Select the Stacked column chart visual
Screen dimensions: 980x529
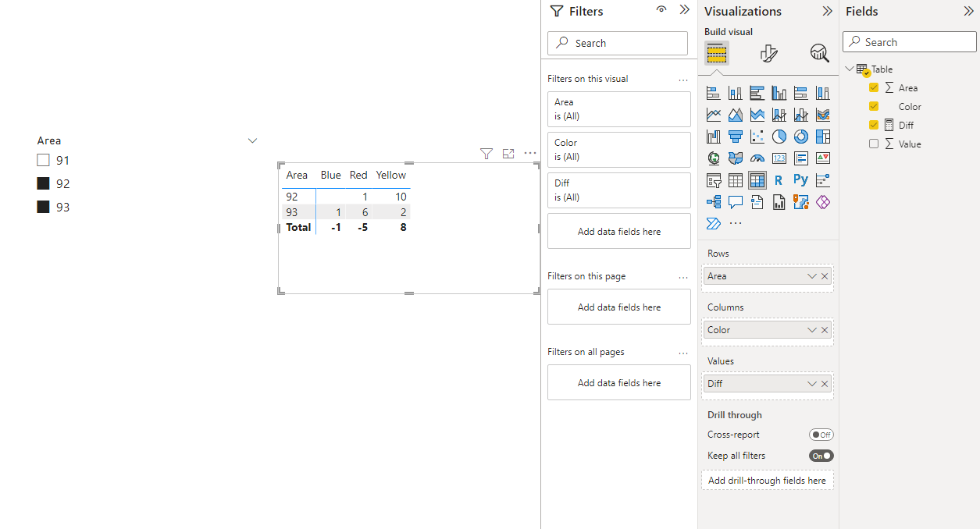735,93
